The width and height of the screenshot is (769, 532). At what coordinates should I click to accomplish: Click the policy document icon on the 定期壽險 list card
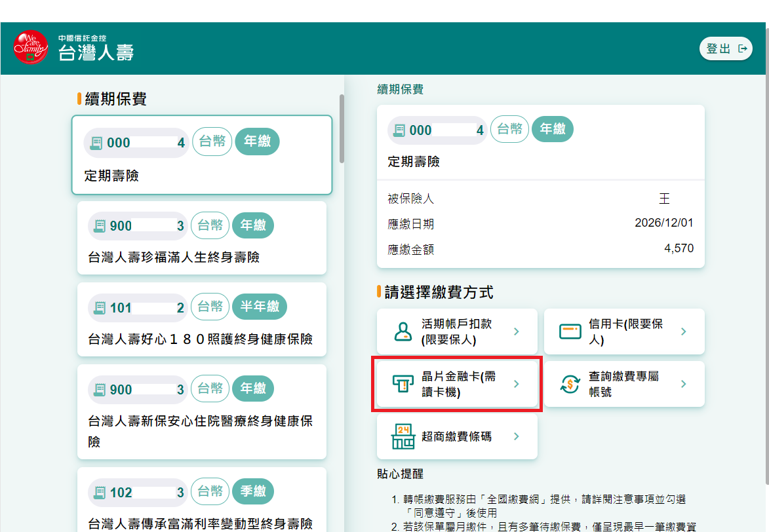pos(96,143)
